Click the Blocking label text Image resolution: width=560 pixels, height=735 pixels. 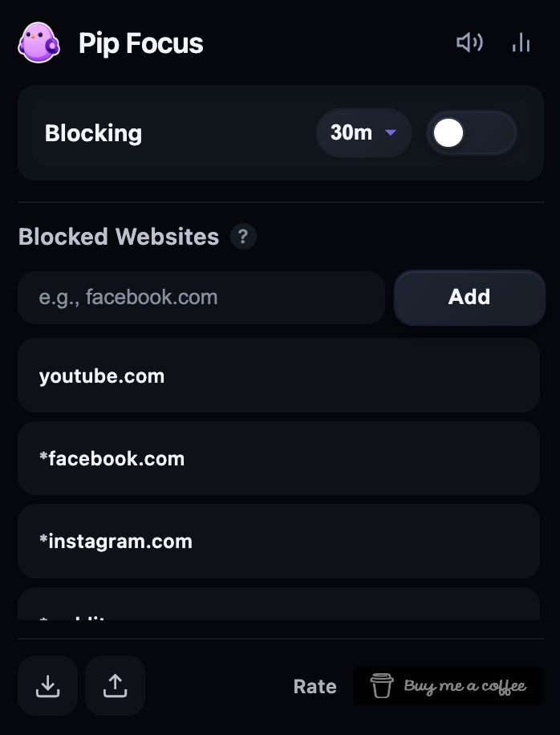click(x=93, y=133)
